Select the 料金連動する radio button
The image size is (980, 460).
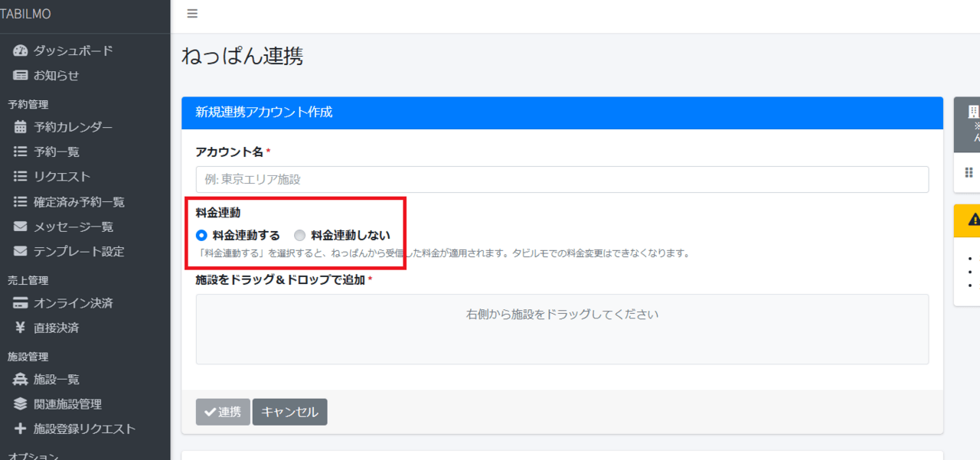point(202,236)
